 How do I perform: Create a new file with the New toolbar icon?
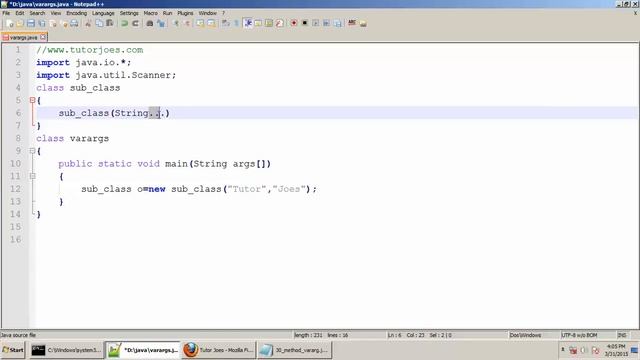pyautogui.click(x=10, y=23)
